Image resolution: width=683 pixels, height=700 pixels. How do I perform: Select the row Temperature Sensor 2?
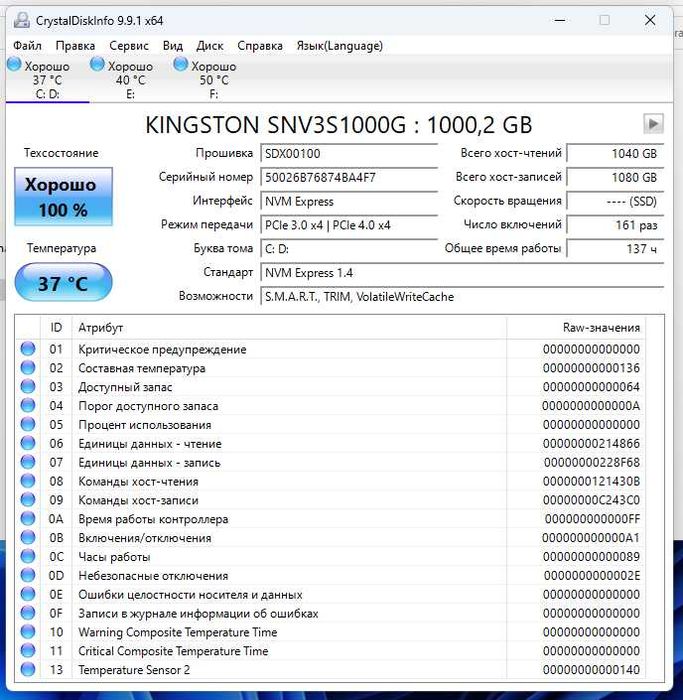[x=330, y=670]
